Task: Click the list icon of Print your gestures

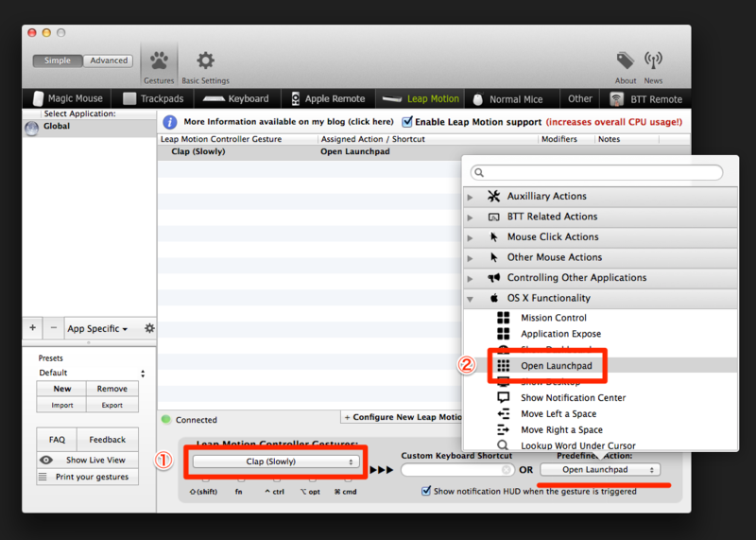Action: point(43,477)
